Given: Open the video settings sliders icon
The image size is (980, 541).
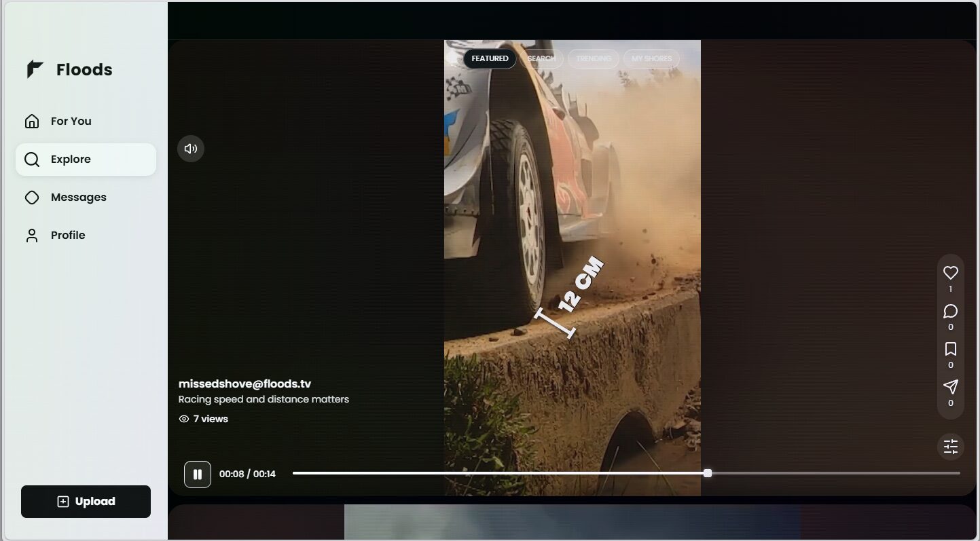Looking at the screenshot, I should [x=950, y=447].
